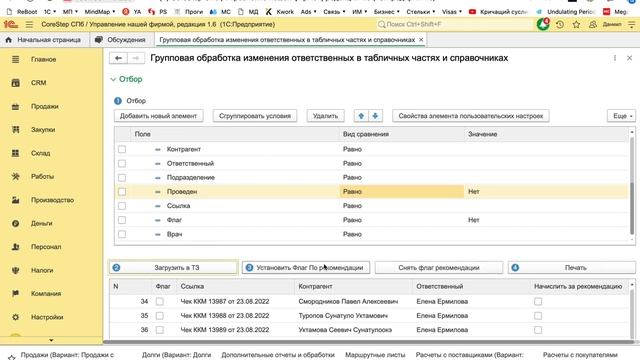This screenshot has height=360, width=640.
Task: Open Дополнительные отчеты и обработки bottom link
Action: pos(278,355)
